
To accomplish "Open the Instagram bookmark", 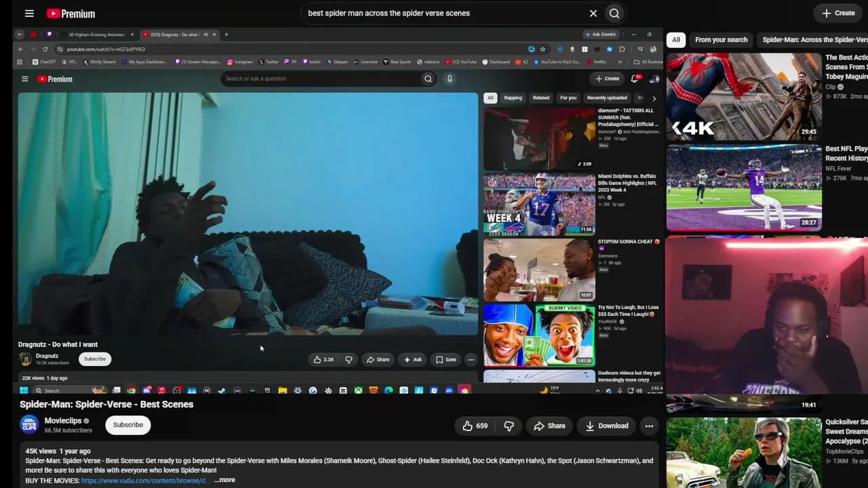I will [x=240, y=62].
